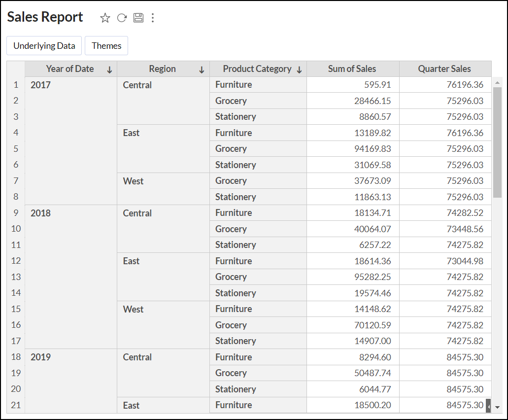Screen dimensions: 508x420
Task: Toggle sort order on Region column
Action: [x=203, y=70]
